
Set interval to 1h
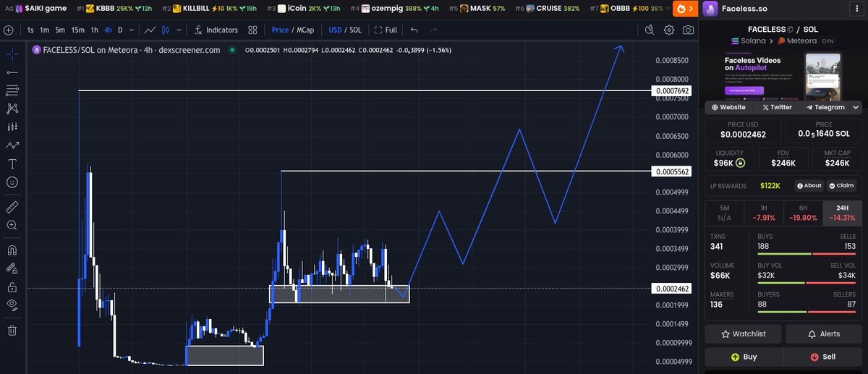[94, 30]
